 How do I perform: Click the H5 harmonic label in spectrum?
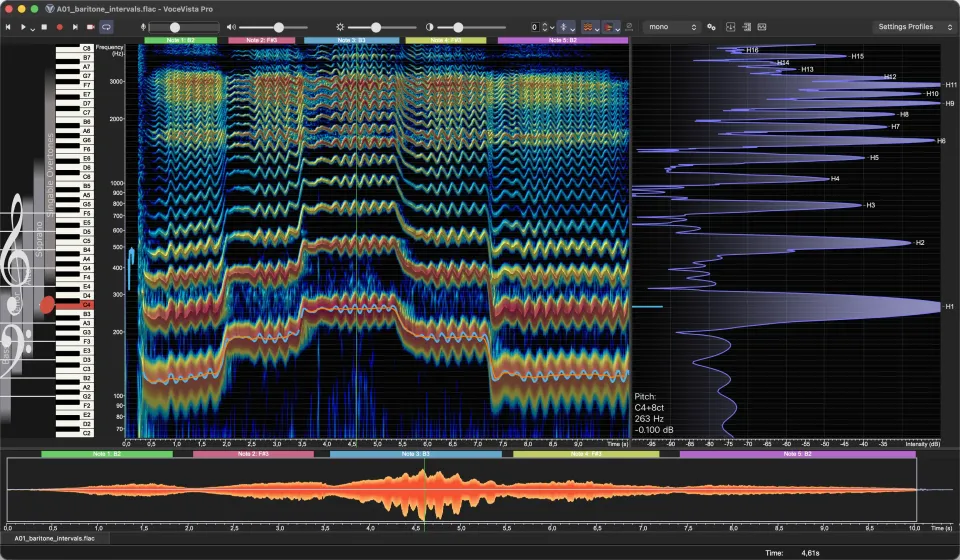(874, 158)
